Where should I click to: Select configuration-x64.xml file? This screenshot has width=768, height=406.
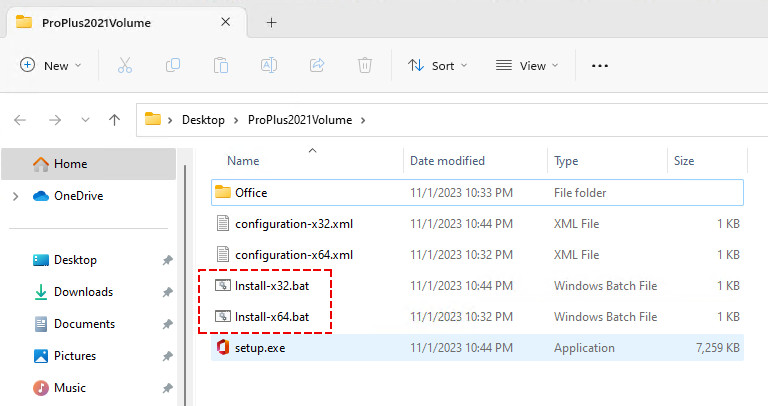[x=477, y=255]
